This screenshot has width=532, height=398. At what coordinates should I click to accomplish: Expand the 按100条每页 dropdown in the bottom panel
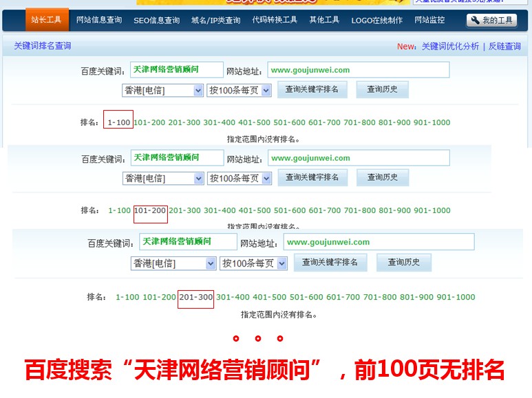tap(253, 263)
